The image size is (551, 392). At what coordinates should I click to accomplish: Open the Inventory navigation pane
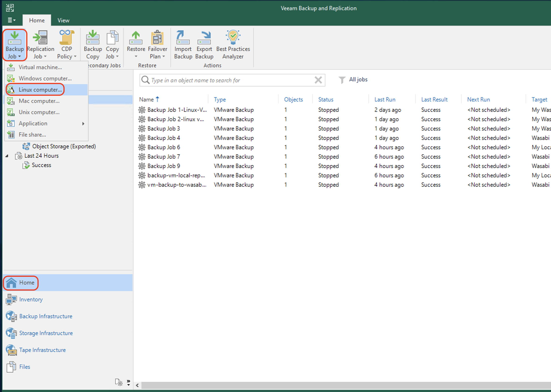pyautogui.click(x=68, y=300)
